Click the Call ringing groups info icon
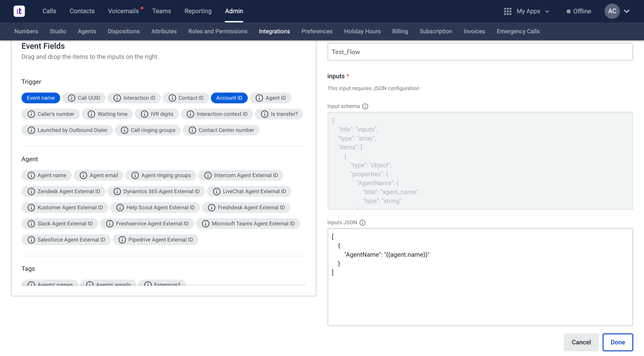Screen dimensions: 644x356 pos(125,130)
